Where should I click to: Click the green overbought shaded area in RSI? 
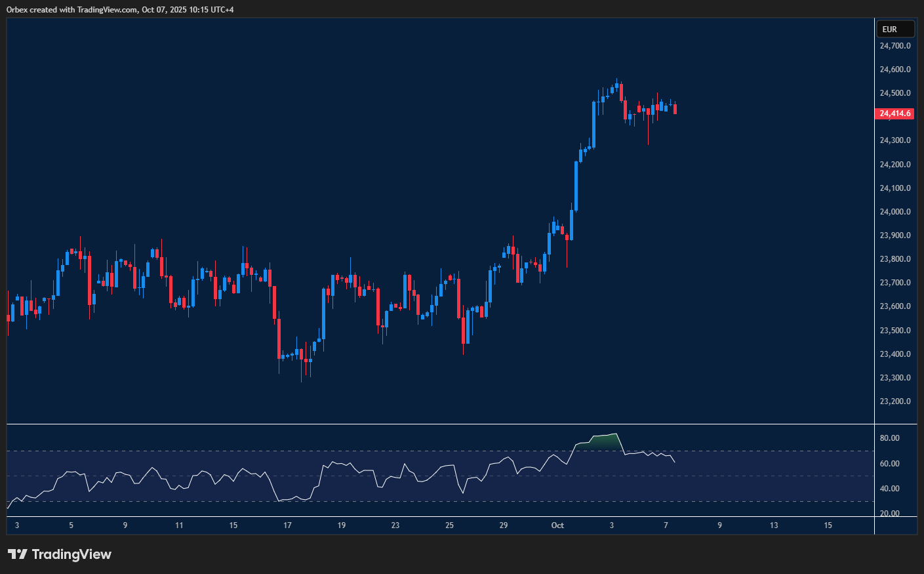pos(603,442)
